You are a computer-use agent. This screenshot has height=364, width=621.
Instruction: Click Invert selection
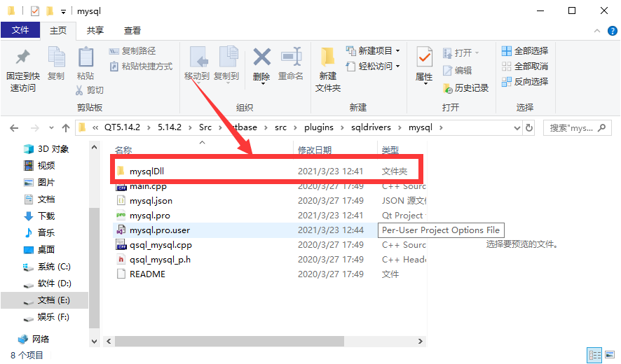(525, 81)
